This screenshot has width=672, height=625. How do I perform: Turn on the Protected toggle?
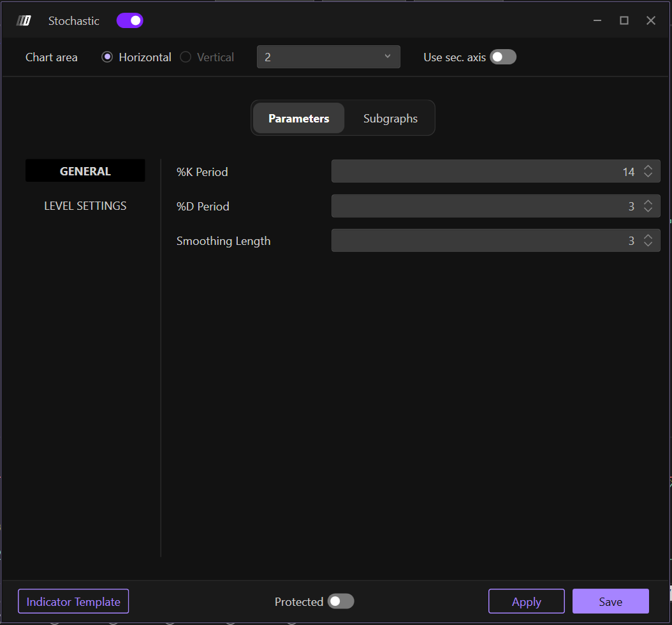(x=340, y=601)
